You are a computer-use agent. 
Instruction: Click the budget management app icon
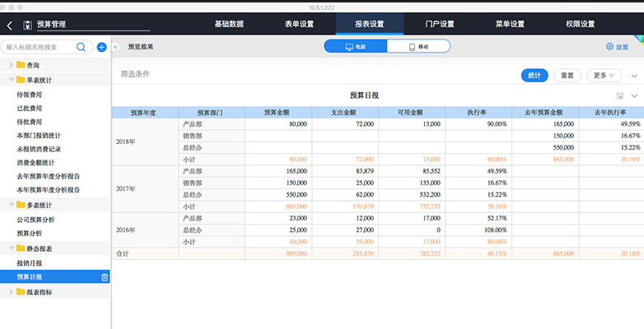[x=27, y=25]
